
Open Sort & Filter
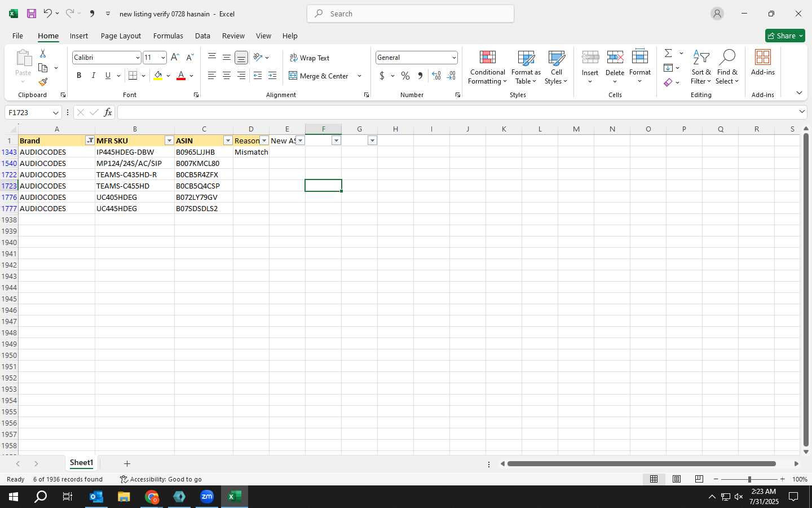[x=701, y=67]
